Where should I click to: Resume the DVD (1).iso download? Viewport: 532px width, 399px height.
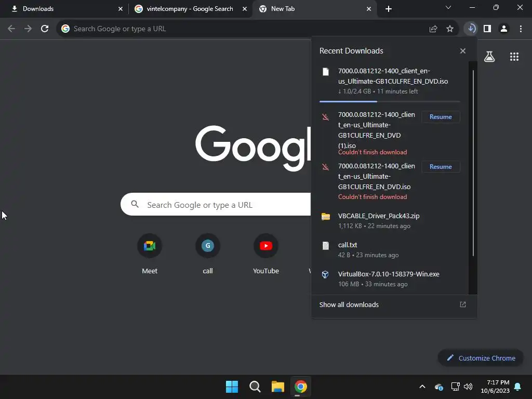(x=441, y=117)
